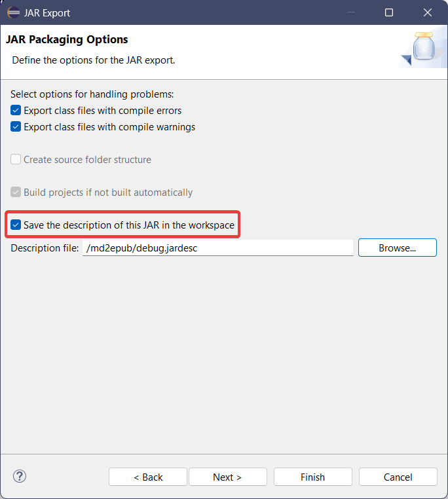Click the Description file text field
Viewport: 448px width, 499px height.
[218, 248]
